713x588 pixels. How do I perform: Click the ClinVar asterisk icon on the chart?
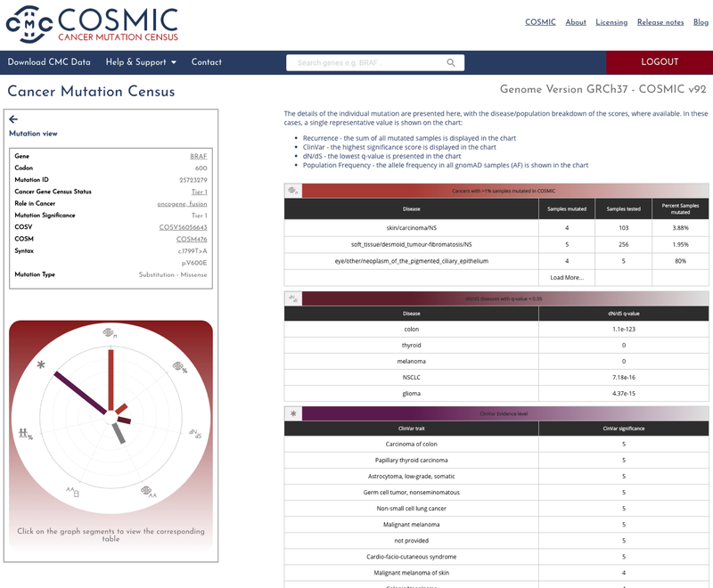coord(40,364)
